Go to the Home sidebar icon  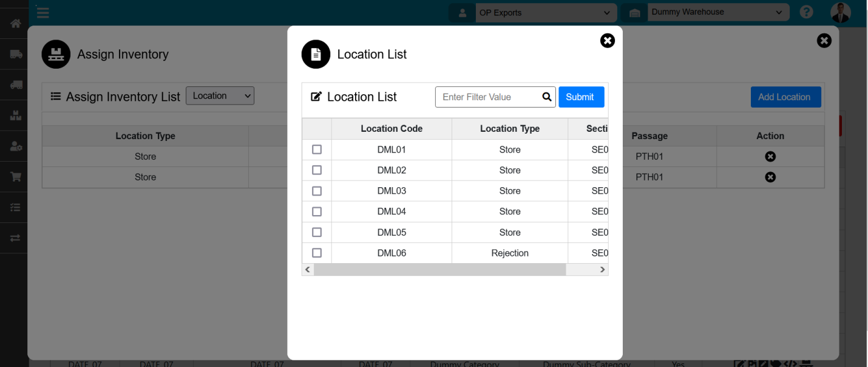point(16,24)
